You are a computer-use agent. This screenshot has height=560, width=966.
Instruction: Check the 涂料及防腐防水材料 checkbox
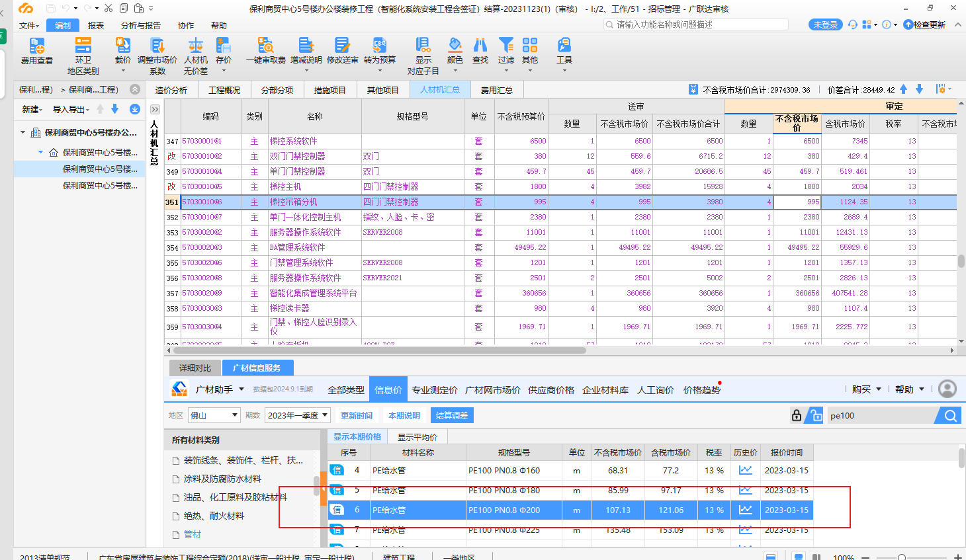176,479
